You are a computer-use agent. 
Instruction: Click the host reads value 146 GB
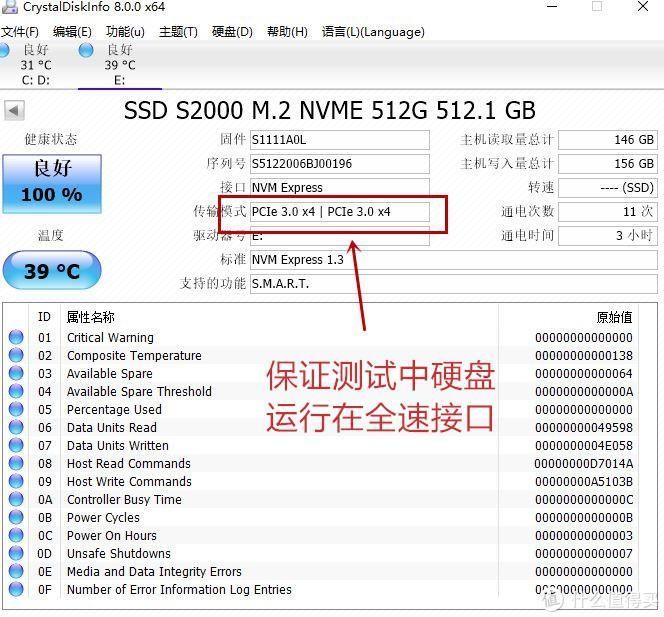pyautogui.click(x=608, y=140)
